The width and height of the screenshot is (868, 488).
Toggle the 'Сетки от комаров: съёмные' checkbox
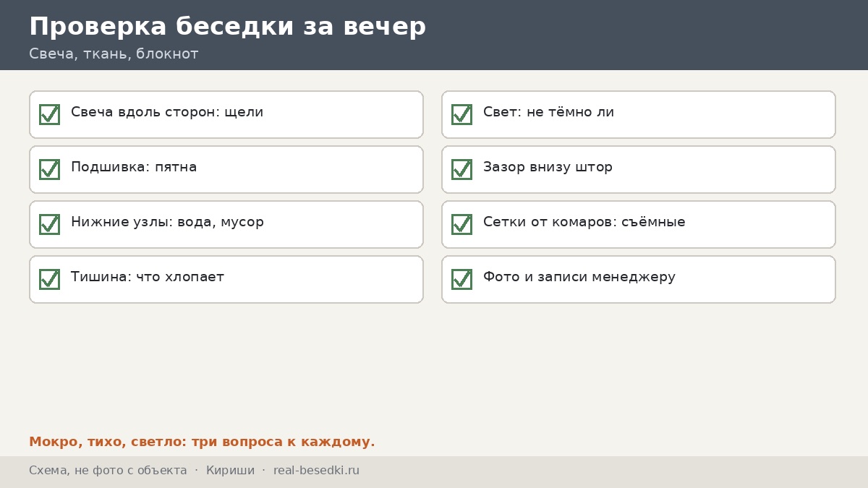tap(461, 224)
